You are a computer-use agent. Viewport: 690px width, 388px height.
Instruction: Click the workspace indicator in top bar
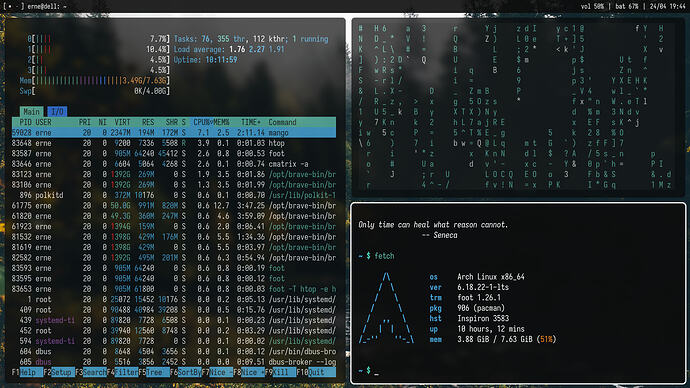pyautogui.click(x=13, y=7)
